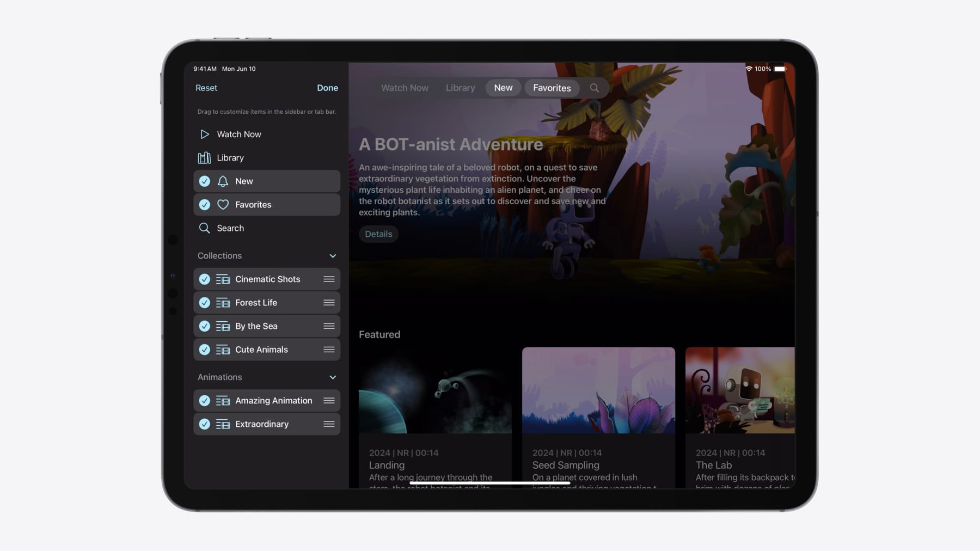This screenshot has width=980, height=551.
Task: Toggle checkmark for Amazing Animation
Action: tap(204, 401)
